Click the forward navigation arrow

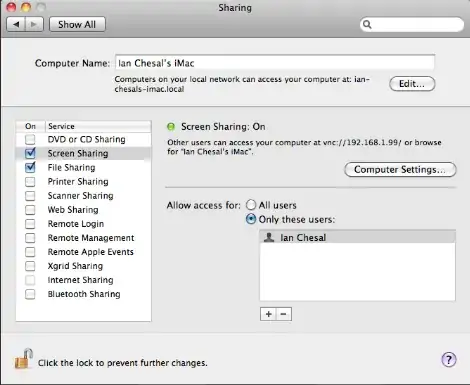pos(34,24)
